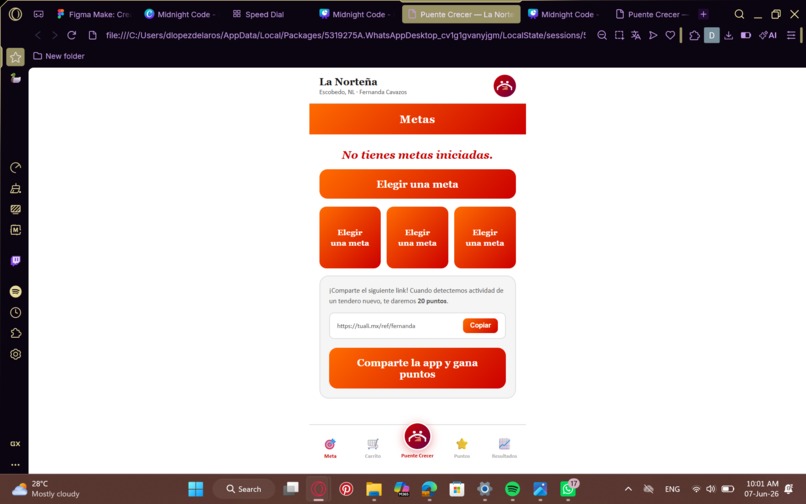Open sidebar three-dots setup menu
This screenshot has width=806, height=504.
click(15, 465)
